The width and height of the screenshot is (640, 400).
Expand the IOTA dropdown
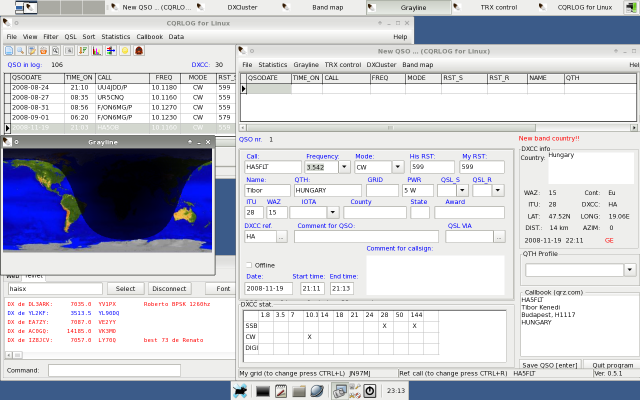(x=333, y=212)
